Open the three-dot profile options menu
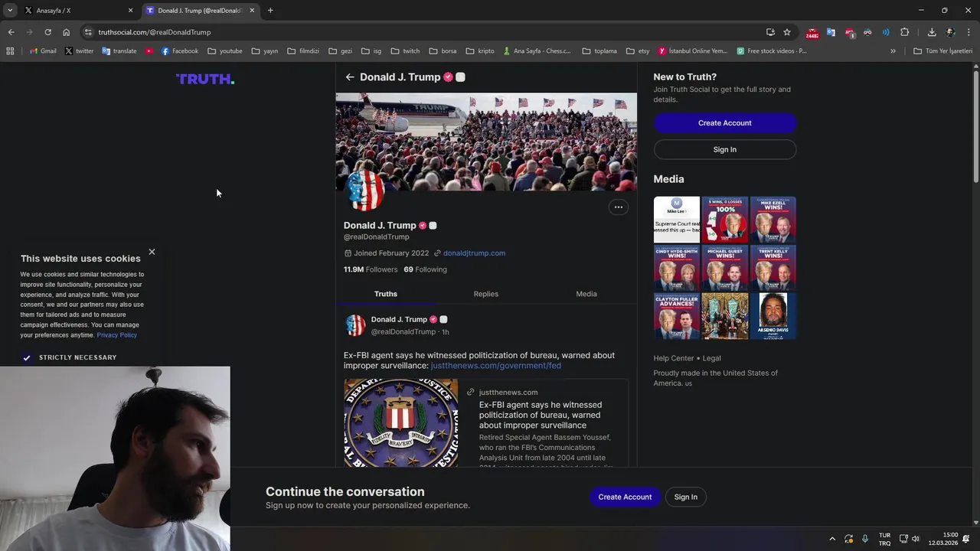Image resolution: width=980 pixels, height=551 pixels. [619, 207]
